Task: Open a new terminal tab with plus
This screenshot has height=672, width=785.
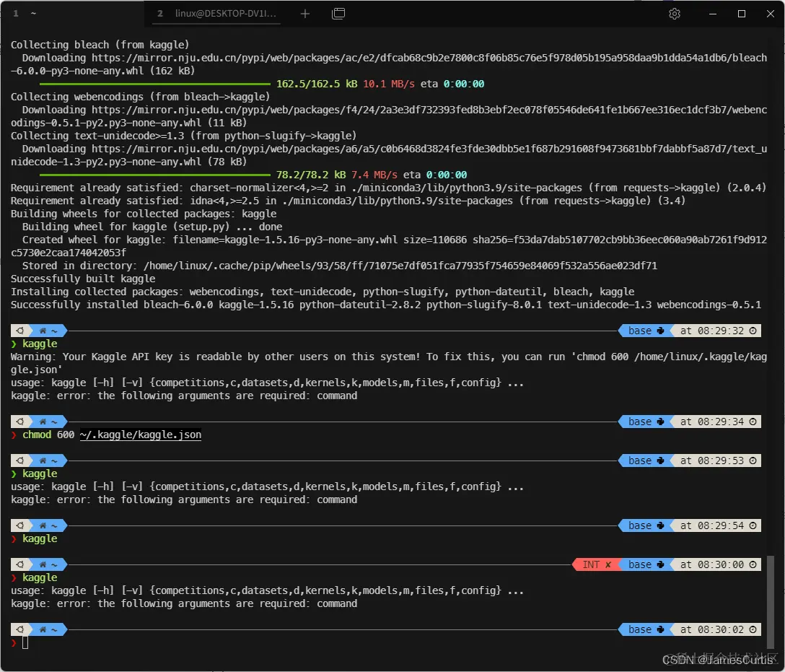Action: [305, 14]
